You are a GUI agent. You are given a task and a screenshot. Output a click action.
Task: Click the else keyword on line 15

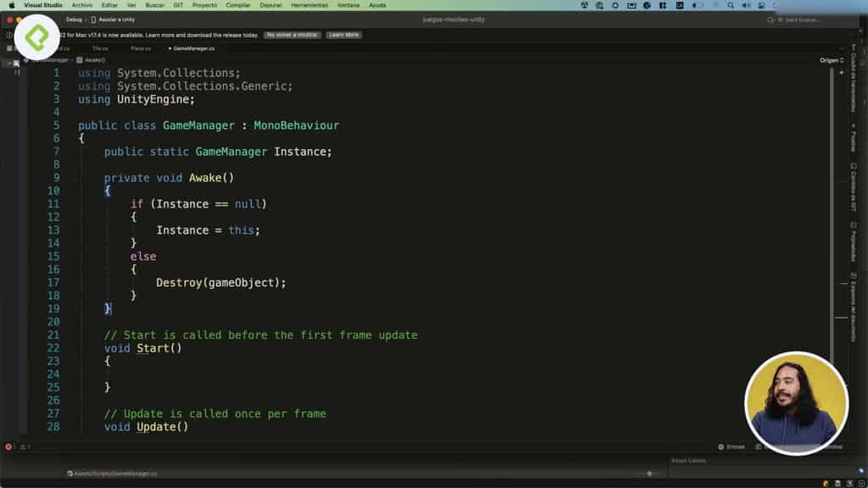(142, 257)
